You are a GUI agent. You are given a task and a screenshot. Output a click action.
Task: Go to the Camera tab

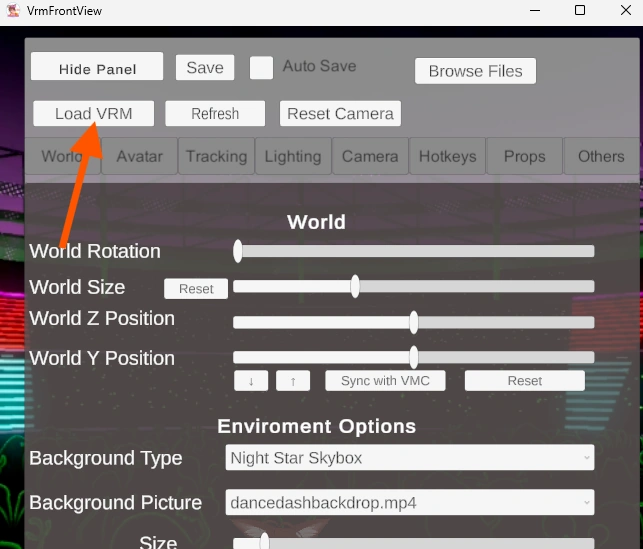tap(370, 156)
